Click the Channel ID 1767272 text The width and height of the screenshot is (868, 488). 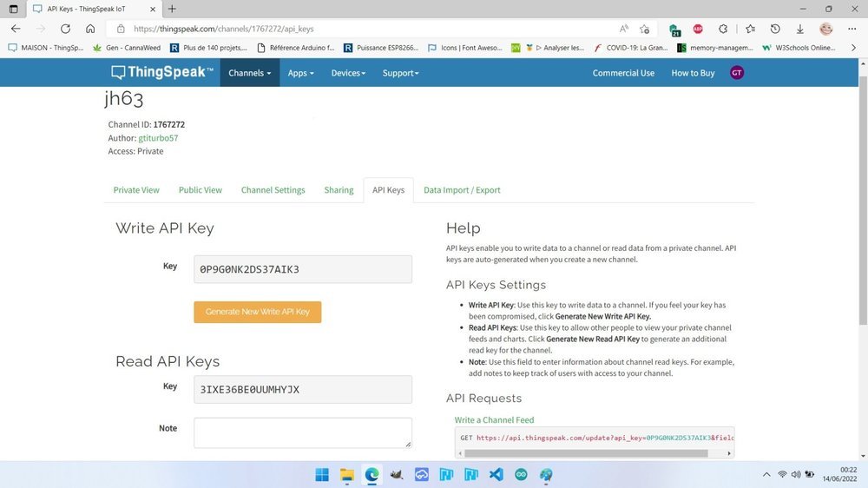146,125
